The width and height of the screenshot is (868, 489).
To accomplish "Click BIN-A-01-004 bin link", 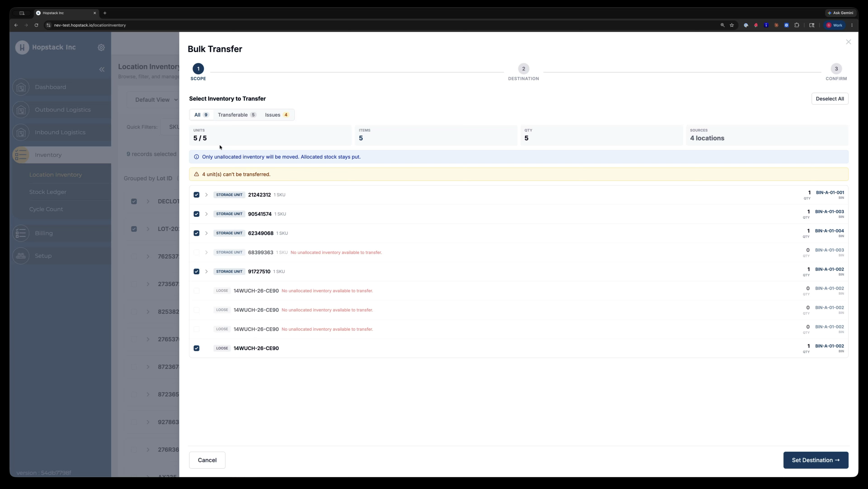I will point(829,231).
